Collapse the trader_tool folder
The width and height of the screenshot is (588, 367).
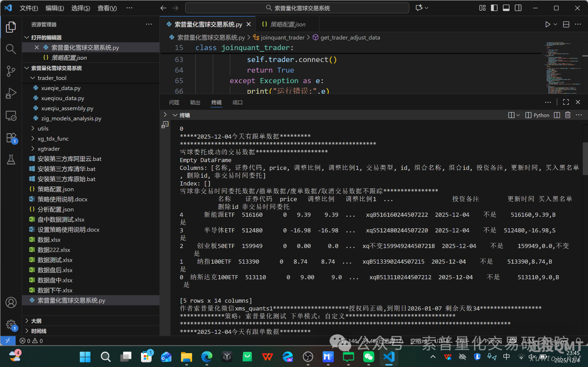coord(51,78)
